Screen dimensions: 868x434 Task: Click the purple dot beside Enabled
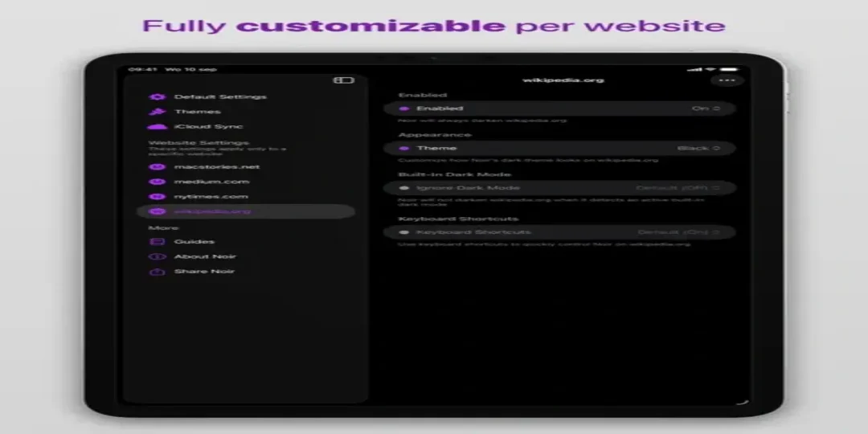coord(404,108)
